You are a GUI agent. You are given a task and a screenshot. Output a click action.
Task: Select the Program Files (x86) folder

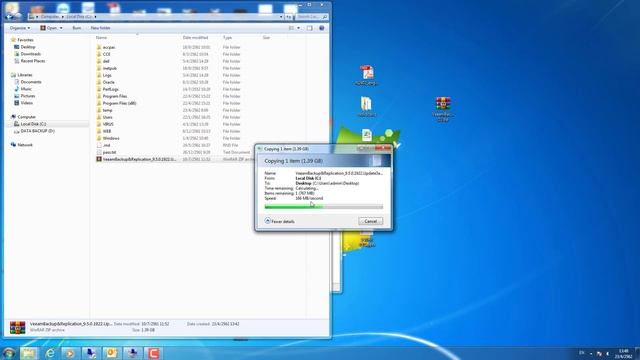click(119, 103)
